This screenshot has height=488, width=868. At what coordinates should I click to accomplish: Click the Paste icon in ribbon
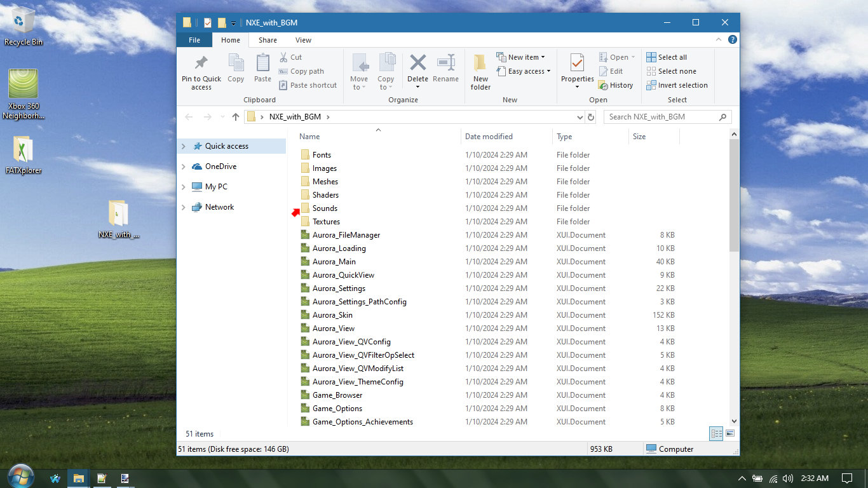click(x=262, y=63)
